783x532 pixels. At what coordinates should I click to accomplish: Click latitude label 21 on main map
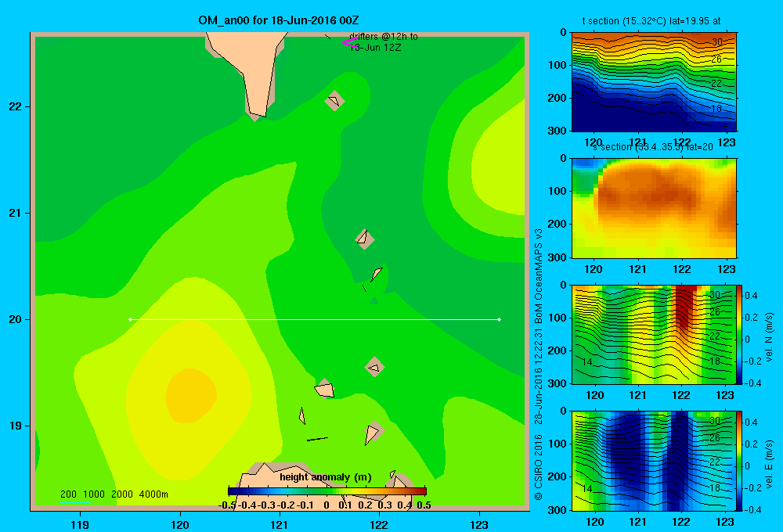(16, 213)
